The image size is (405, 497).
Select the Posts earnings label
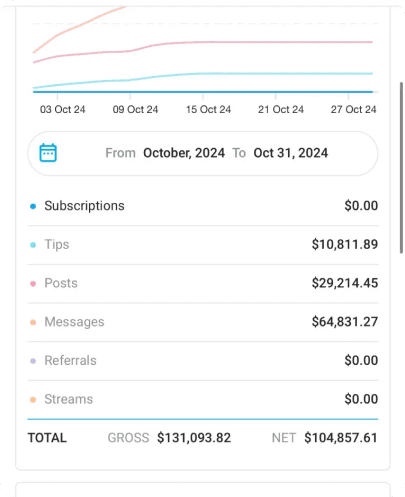(61, 283)
